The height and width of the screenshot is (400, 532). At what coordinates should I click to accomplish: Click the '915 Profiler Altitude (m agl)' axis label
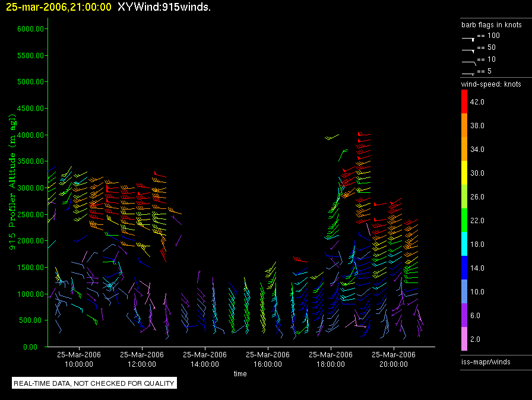[12, 182]
